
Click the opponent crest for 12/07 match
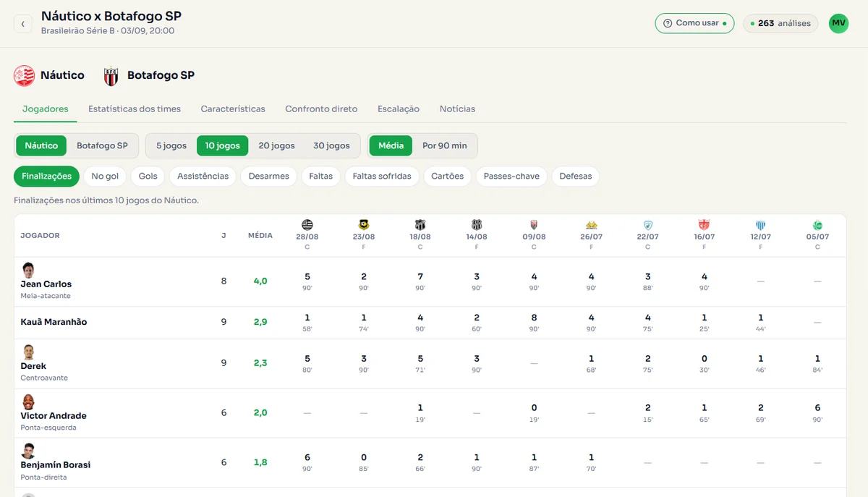[x=761, y=225]
